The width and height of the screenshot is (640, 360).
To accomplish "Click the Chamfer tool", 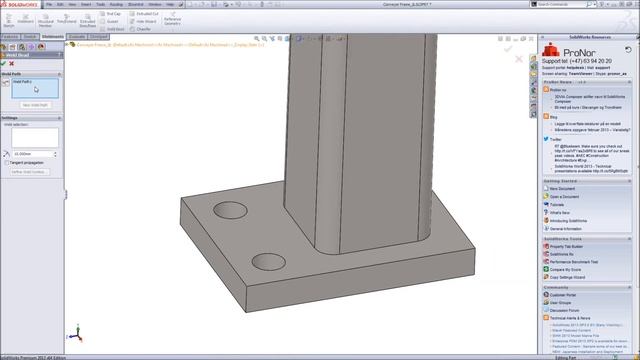I will [140, 29].
